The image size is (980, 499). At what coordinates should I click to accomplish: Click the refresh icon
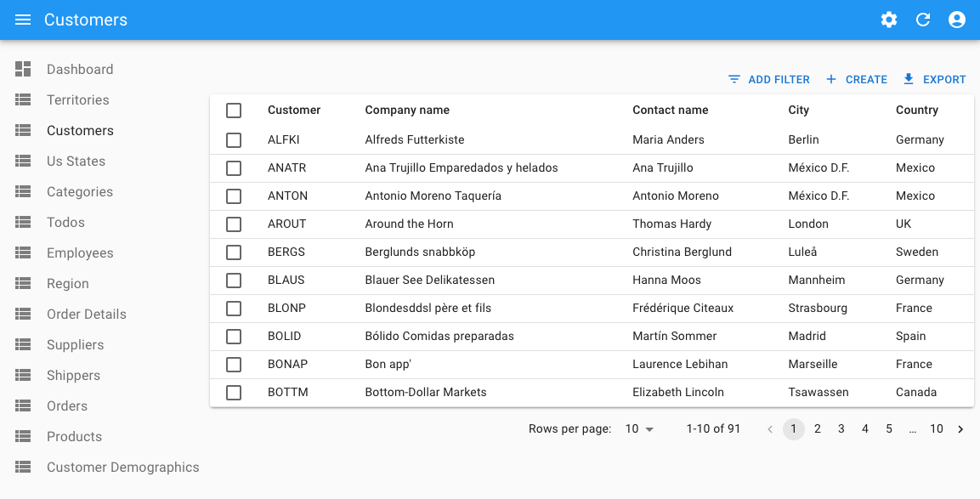(x=923, y=20)
